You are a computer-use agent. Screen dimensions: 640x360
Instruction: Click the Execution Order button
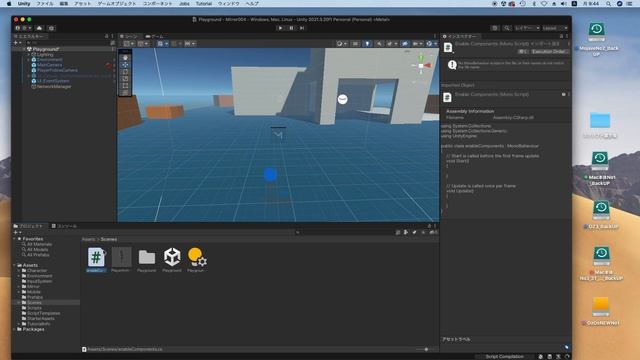click(x=549, y=52)
